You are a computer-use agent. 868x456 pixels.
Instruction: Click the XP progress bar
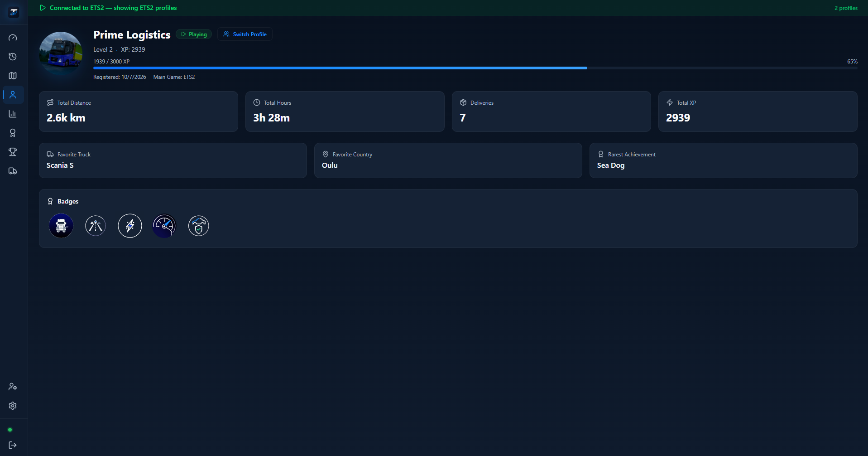475,68
